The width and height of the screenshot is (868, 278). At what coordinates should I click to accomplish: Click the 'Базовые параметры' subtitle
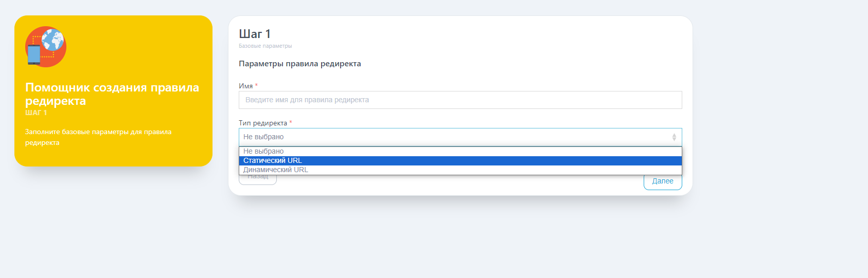pyautogui.click(x=265, y=46)
